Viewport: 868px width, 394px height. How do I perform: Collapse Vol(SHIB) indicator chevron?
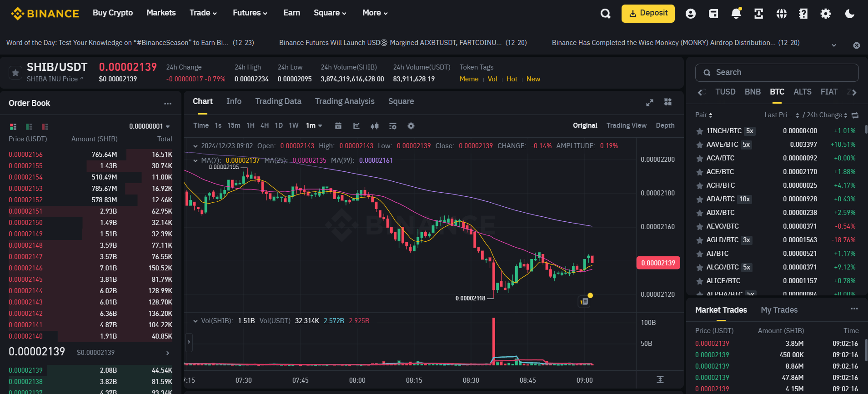[196, 321]
